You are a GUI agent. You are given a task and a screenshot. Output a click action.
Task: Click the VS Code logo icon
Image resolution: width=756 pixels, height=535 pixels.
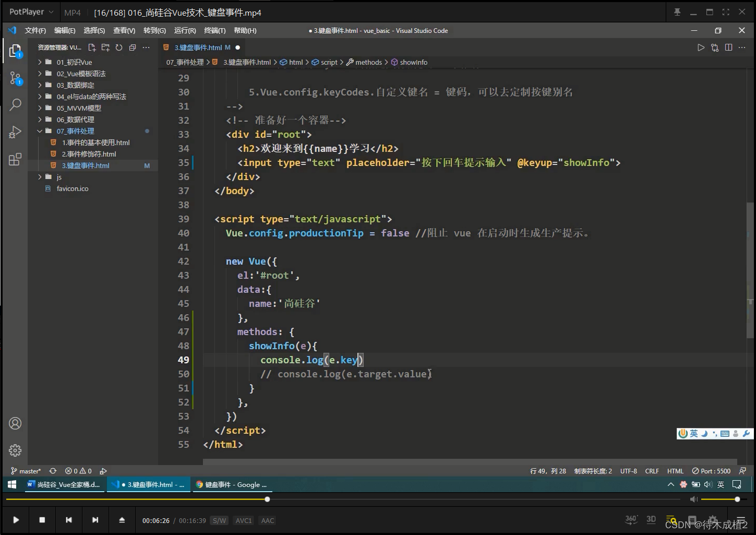(13, 30)
